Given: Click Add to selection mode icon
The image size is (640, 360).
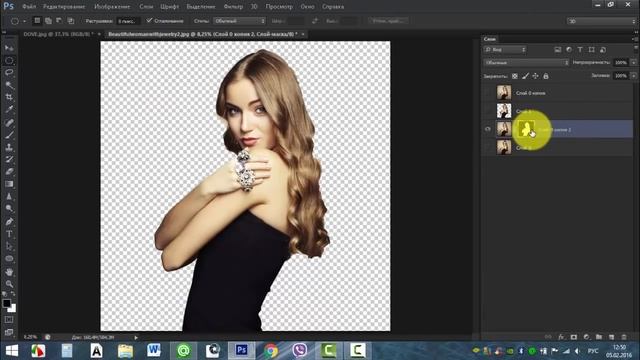Looking at the screenshot, I should [48, 20].
